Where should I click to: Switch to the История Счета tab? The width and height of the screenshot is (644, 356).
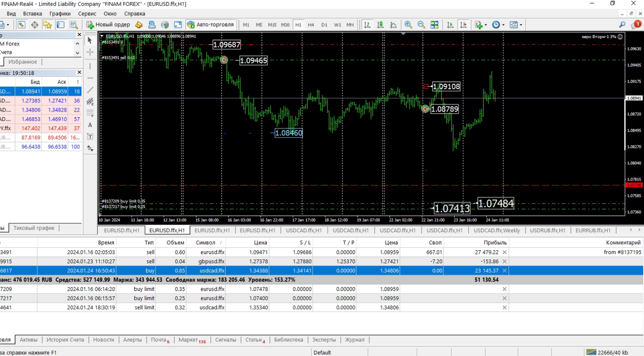click(65, 340)
